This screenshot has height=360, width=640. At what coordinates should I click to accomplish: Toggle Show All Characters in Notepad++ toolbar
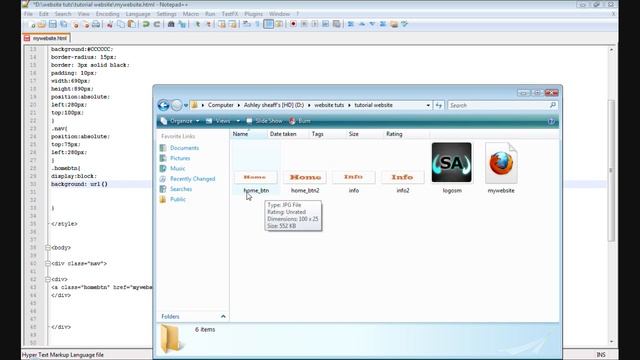258,24
